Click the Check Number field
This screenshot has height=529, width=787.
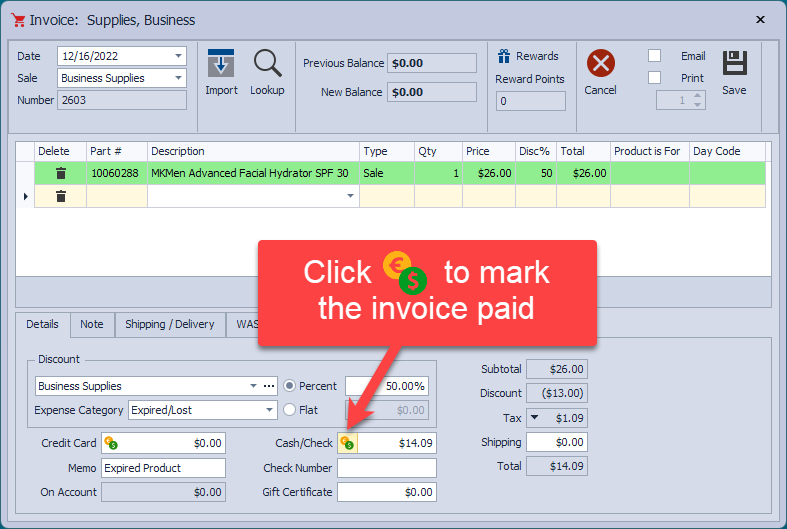click(387, 468)
